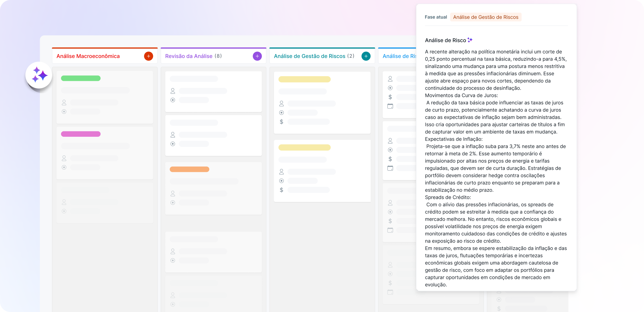Open Revisão da Análise (8) column header
644x312 pixels.
[193, 56]
